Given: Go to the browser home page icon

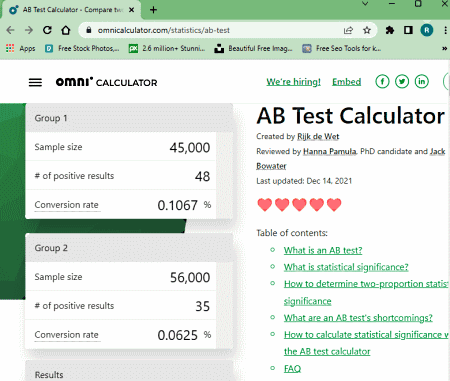Looking at the screenshot, I should (x=66, y=30).
